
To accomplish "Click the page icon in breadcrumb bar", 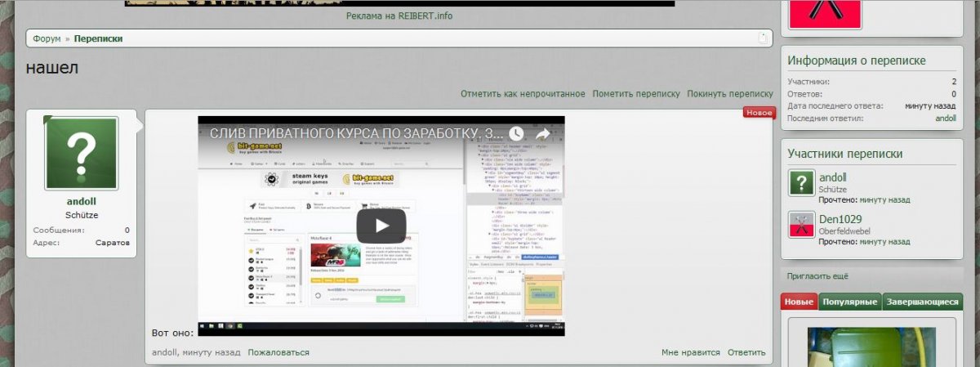I will 763,38.
